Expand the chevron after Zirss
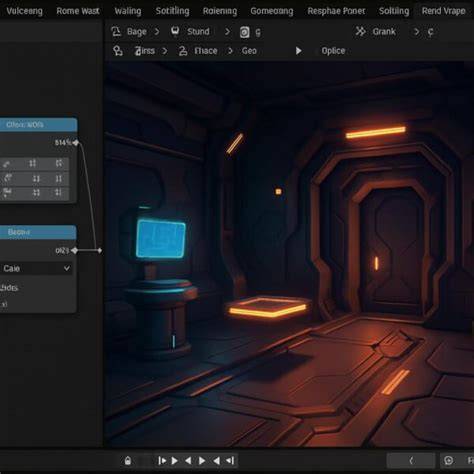Viewport: 474px width, 474px height. coord(165,51)
